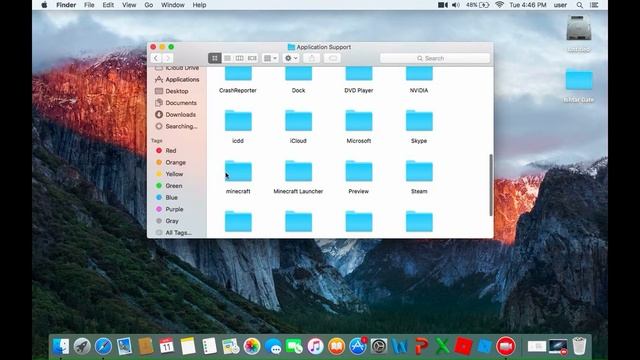Select the Dock folder
Image resolution: width=640 pixels, height=360 pixels.
298,81
